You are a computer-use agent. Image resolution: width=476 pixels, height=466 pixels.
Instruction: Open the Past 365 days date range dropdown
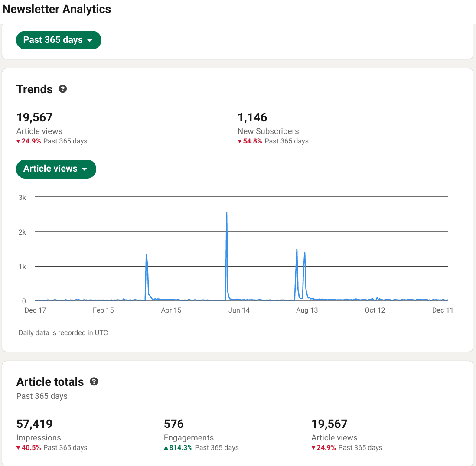click(59, 40)
